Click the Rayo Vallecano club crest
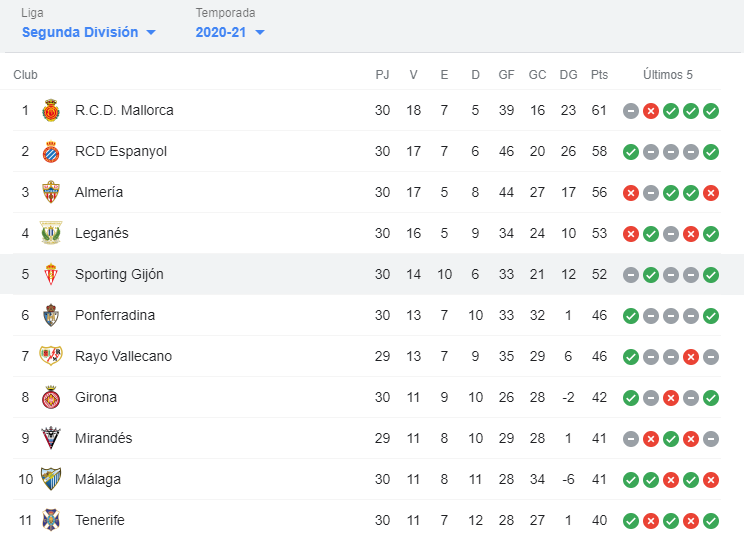 tap(51, 356)
